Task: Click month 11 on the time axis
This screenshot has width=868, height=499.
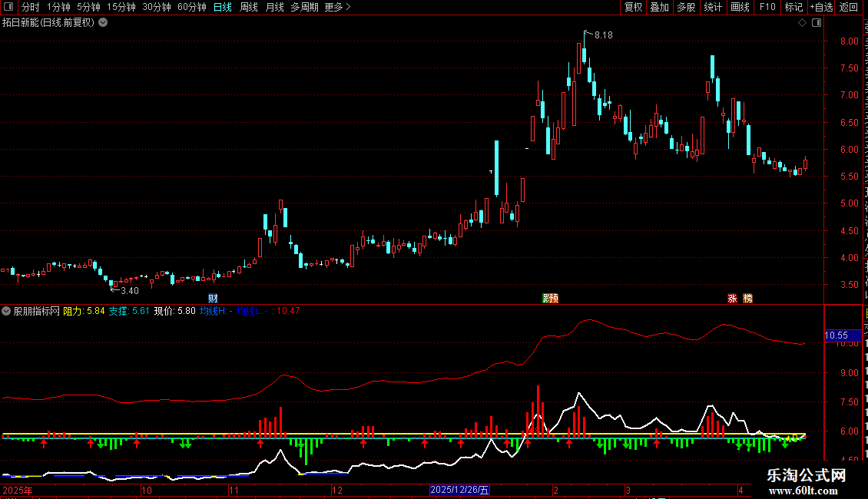Action: (234, 490)
